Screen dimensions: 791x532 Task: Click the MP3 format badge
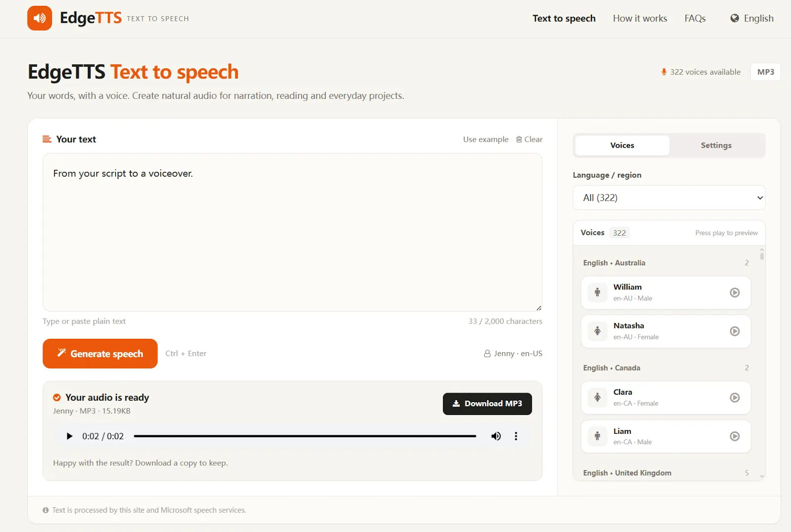click(765, 72)
